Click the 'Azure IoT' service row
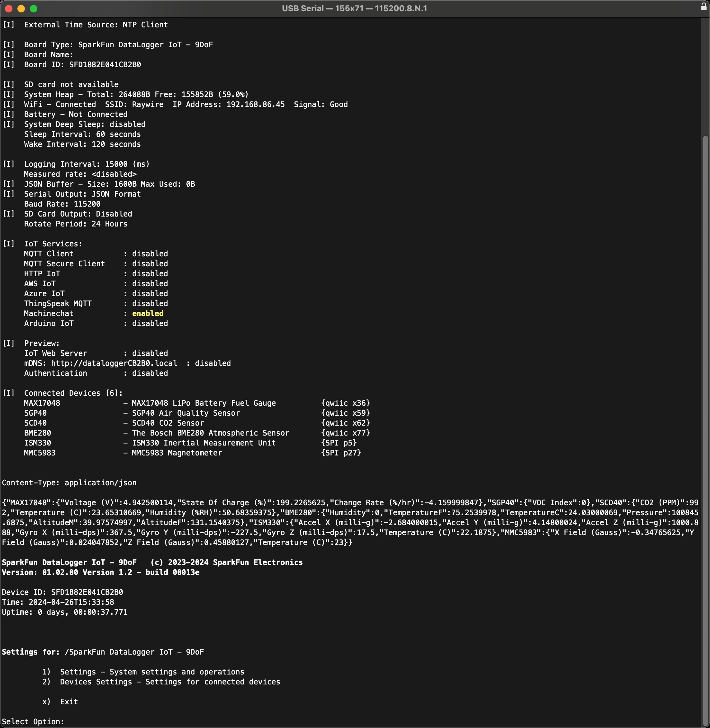The image size is (710, 728). coord(96,293)
